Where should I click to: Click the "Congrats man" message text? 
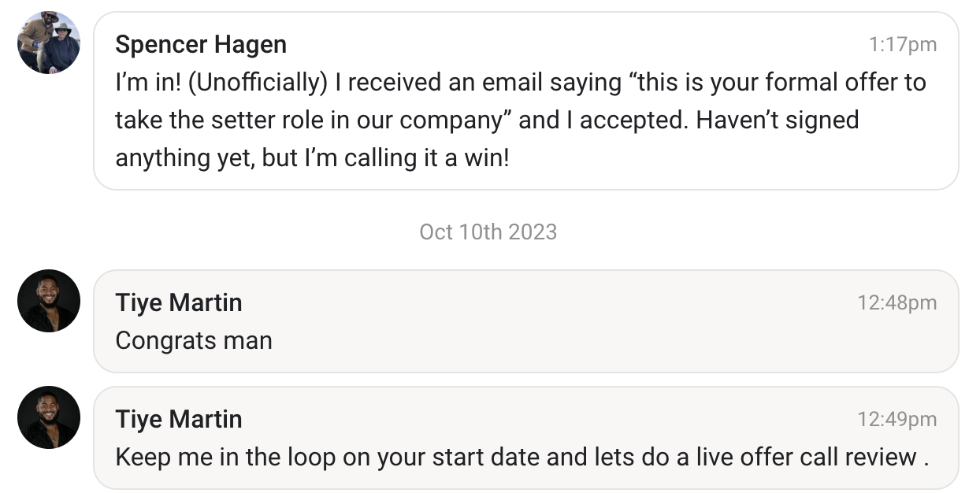pos(194,340)
